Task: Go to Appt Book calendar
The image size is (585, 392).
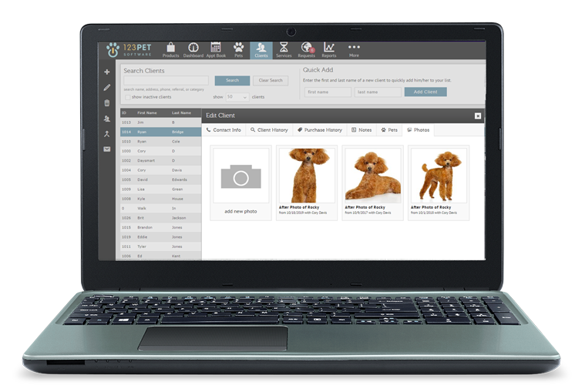Action: point(216,49)
